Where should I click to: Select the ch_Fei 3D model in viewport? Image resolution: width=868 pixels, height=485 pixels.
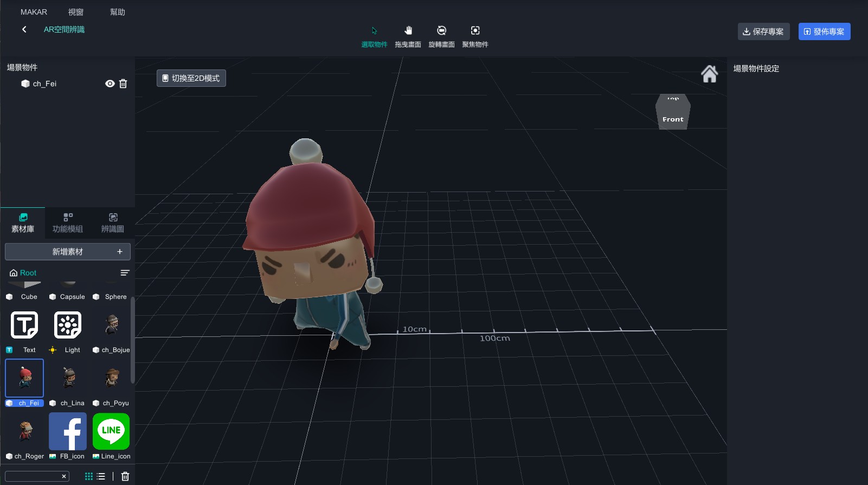[313, 244]
